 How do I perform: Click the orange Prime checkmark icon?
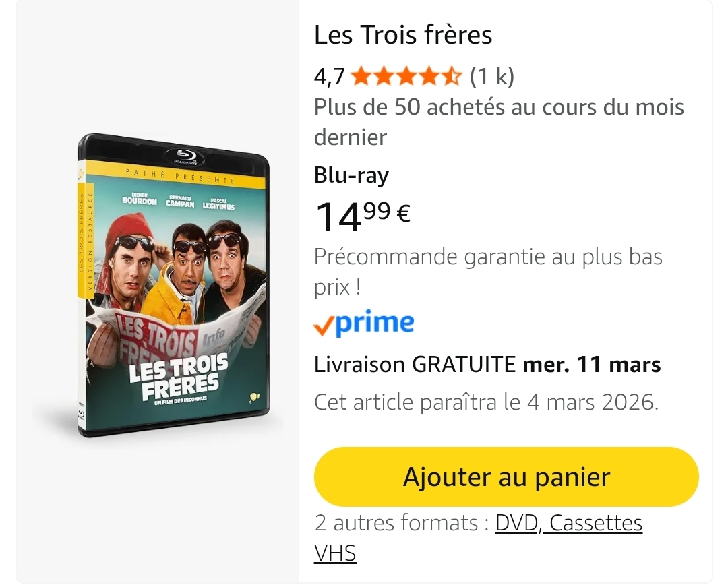click(324, 326)
